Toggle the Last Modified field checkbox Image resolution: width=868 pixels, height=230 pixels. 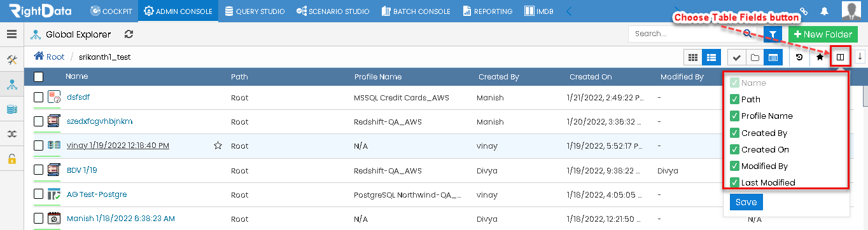(734, 182)
